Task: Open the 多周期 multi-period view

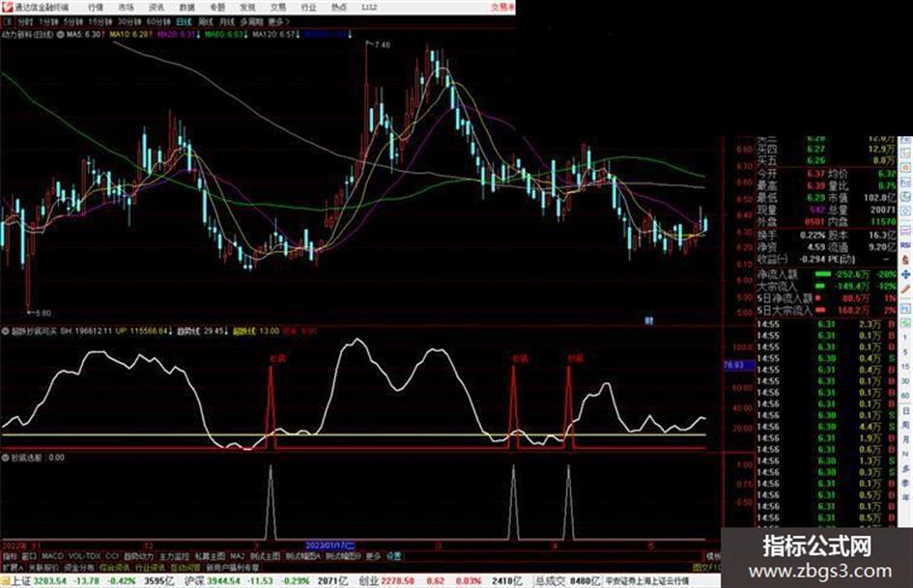Action: tap(251, 21)
